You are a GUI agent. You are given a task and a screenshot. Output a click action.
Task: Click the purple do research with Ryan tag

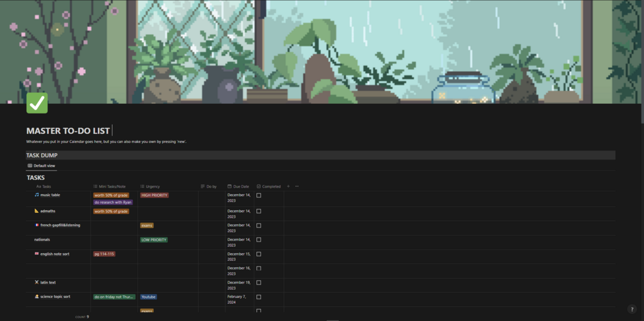(113, 202)
